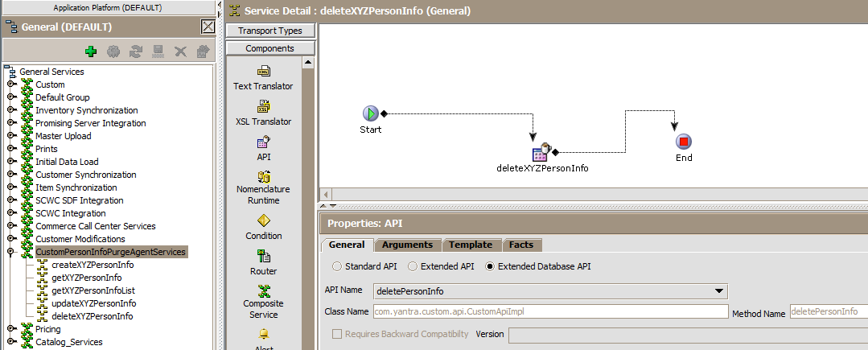Select getXYZPersonInfoList in the services tree
Image resolution: width=868 pixels, height=350 pixels.
point(92,290)
